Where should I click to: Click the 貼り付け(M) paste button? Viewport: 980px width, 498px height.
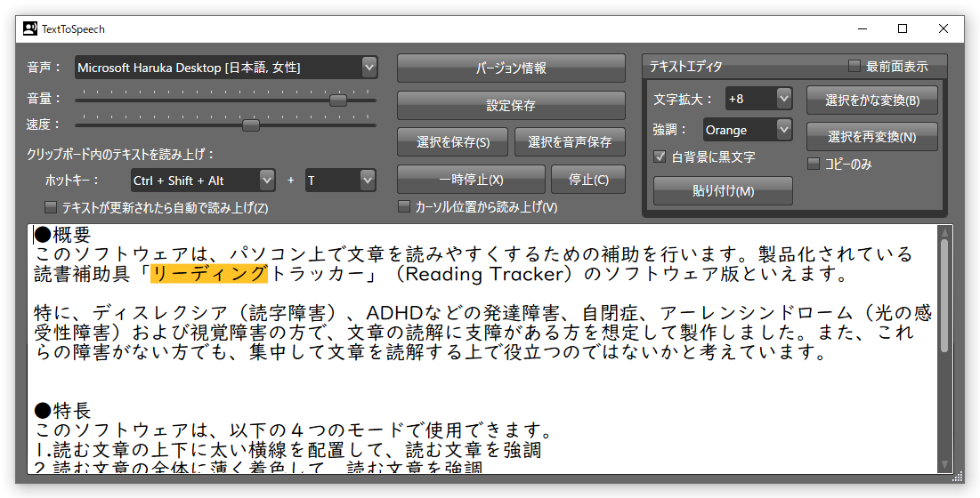point(723,191)
